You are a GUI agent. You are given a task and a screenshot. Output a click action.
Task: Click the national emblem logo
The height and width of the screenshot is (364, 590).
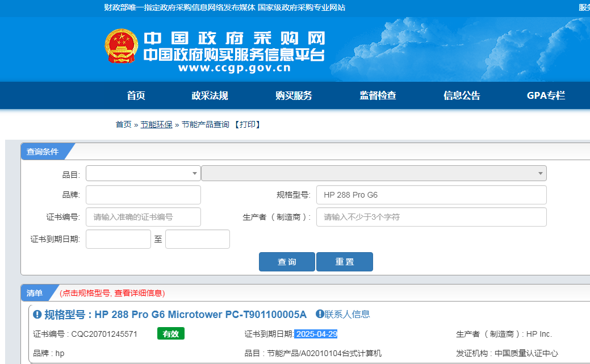[121, 46]
